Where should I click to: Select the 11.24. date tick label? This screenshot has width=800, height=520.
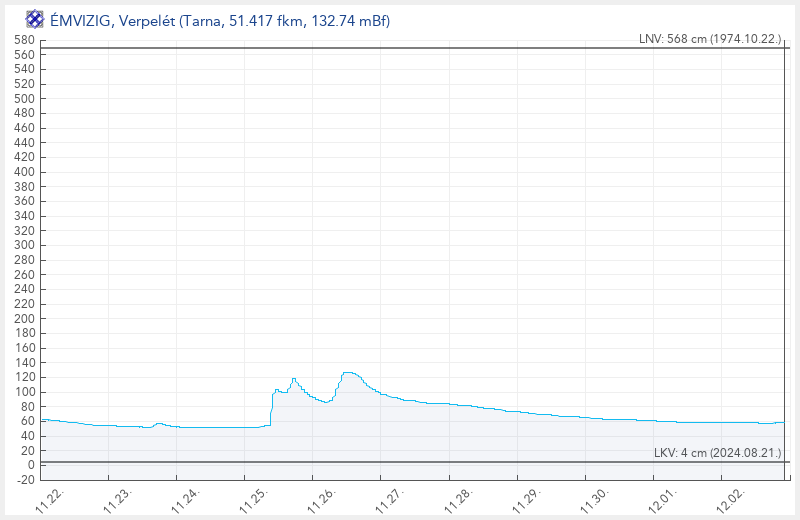coord(187,499)
